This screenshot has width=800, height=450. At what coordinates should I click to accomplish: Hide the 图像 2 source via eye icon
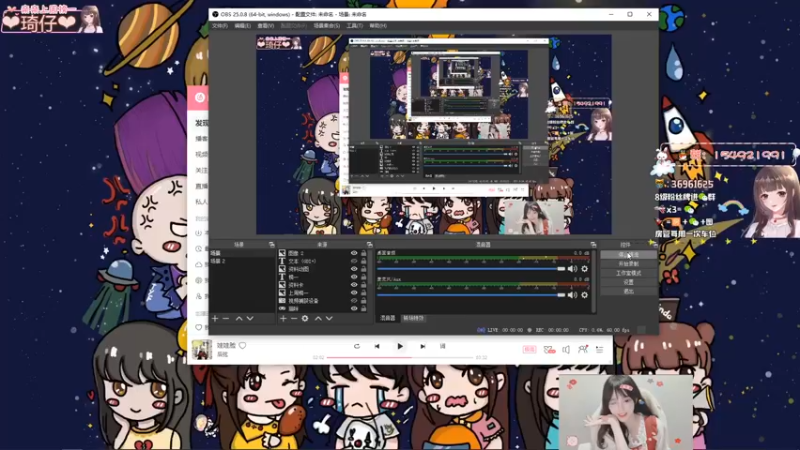coord(354,253)
